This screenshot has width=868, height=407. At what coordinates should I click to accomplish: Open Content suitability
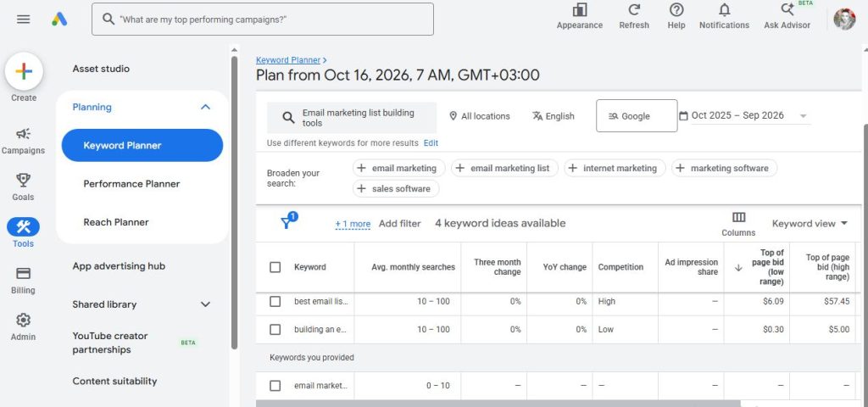[114, 381]
